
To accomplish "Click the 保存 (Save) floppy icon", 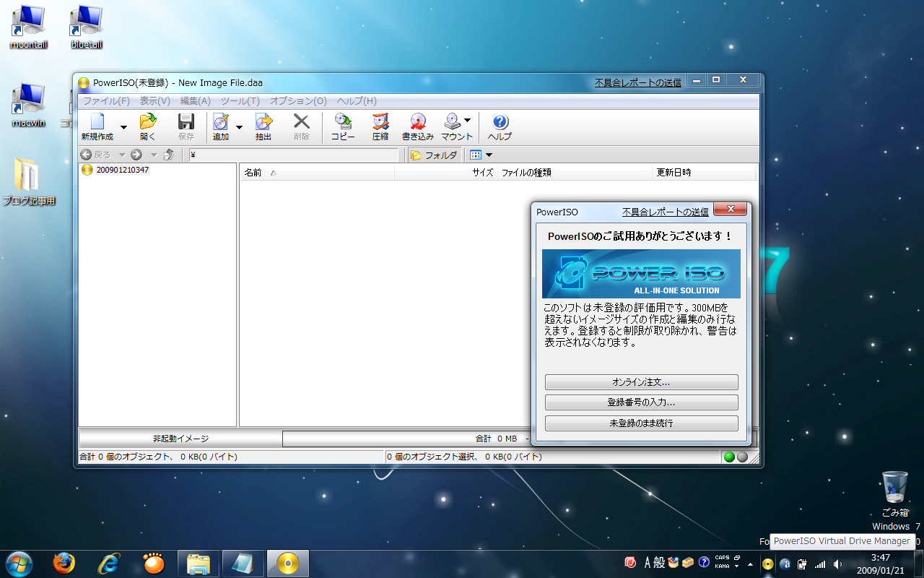I will (x=186, y=122).
